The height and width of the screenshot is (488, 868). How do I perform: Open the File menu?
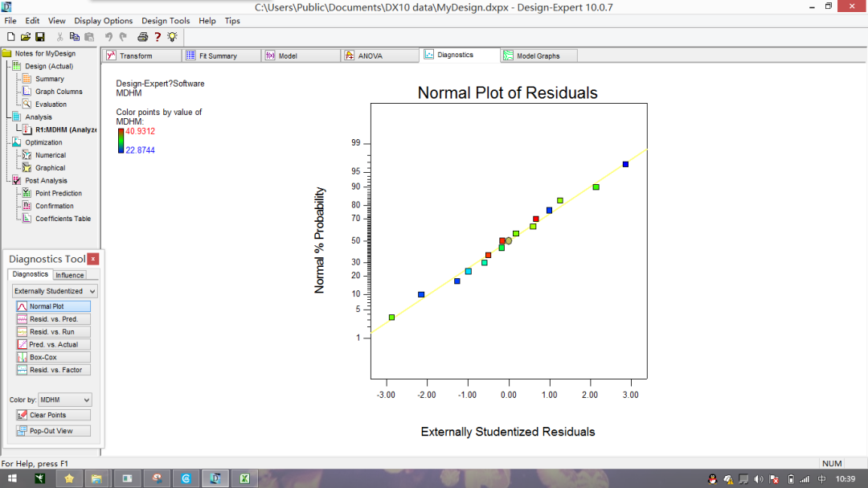pos(10,20)
